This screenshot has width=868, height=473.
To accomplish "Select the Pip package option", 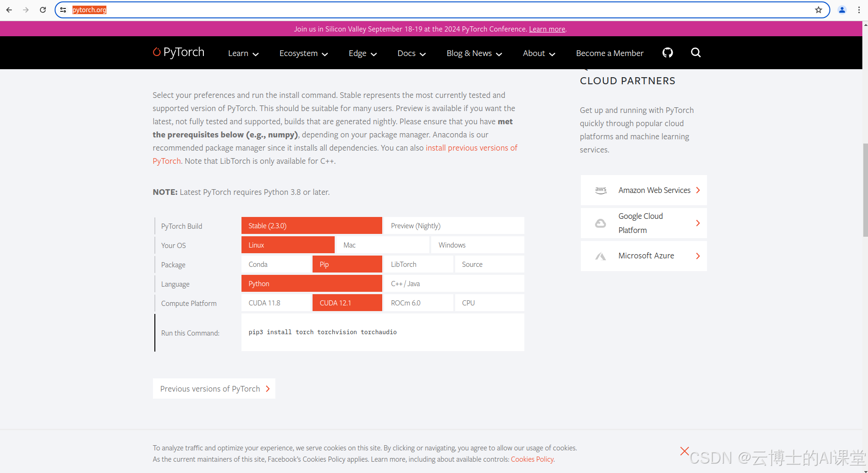I will tap(347, 264).
